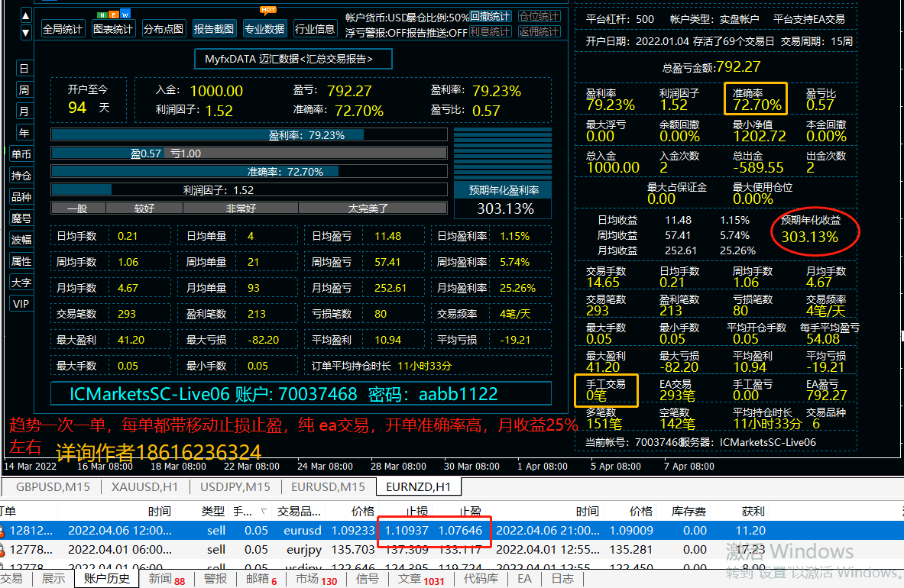This screenshot has width=904, height=588.
Task: Switch to the XAUUSD,H1 chart tab
Action: tap(144, 486)
